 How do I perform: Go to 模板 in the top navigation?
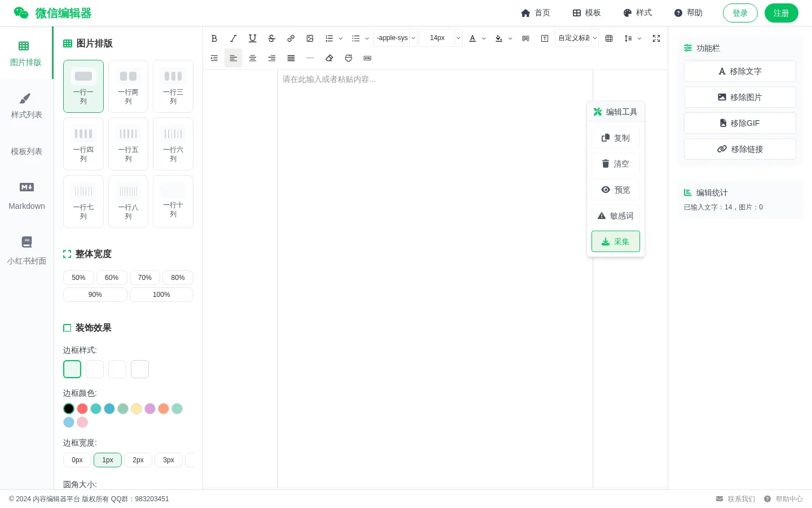click(586, 13)
